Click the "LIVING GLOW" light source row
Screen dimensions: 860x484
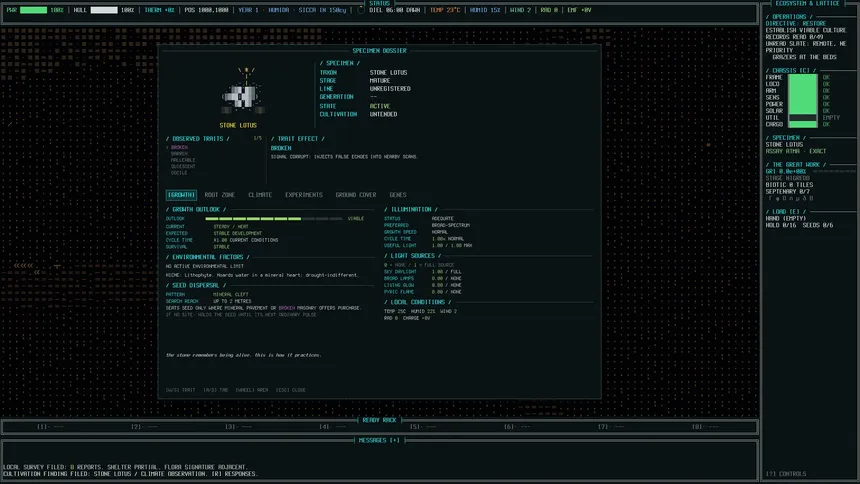423,285
